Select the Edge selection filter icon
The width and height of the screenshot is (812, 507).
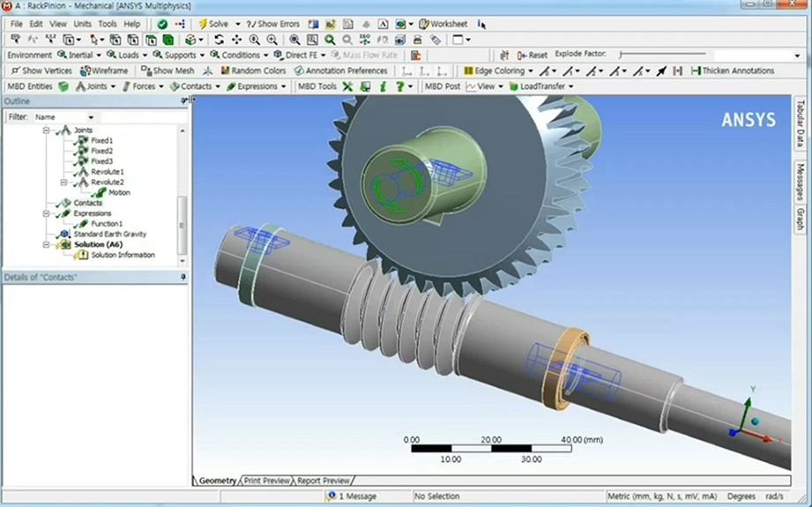133,40
